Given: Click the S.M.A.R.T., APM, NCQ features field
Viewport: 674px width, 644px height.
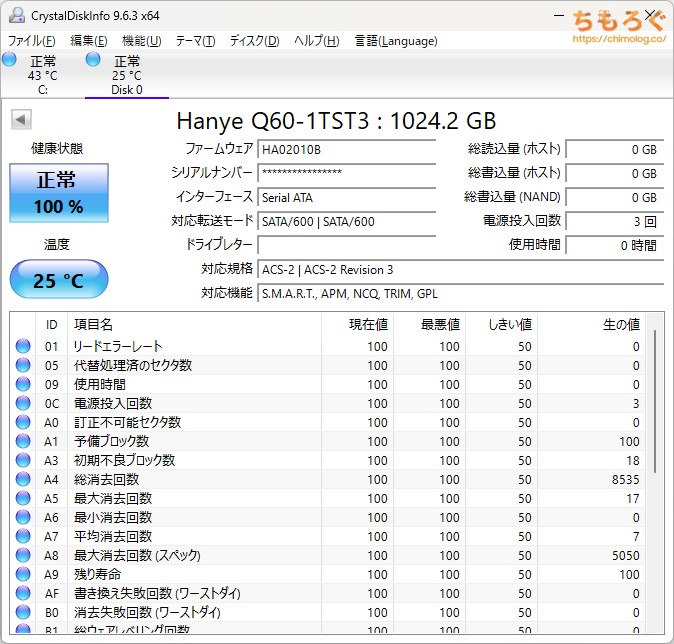Looking at the screenshot, I should pos(461,294).
